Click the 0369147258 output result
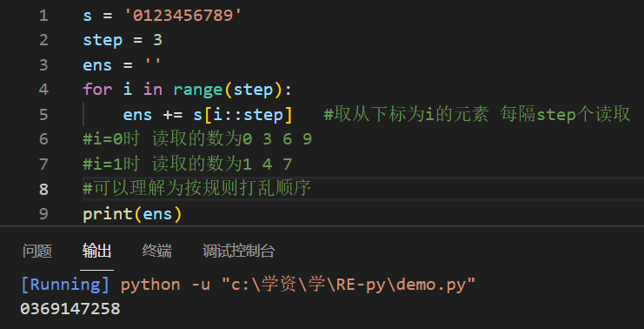The image size is (644, 329). point(70,308)
